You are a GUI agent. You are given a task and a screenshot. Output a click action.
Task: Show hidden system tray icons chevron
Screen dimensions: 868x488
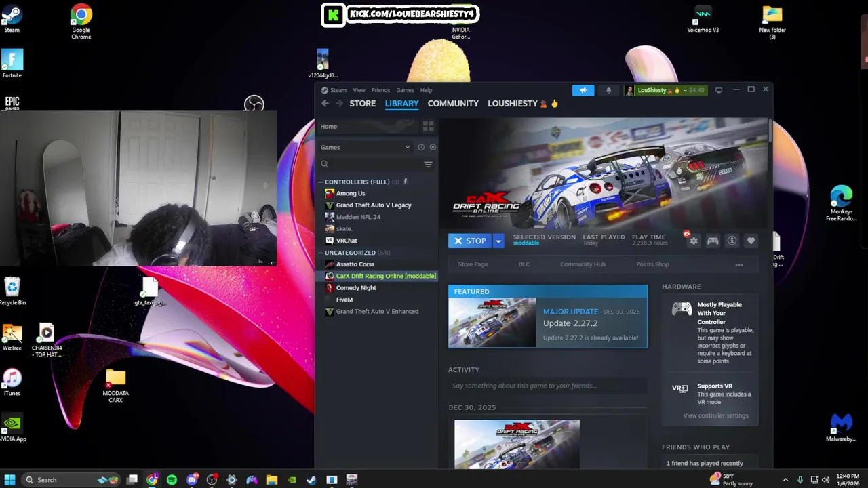tap(785, 480)
